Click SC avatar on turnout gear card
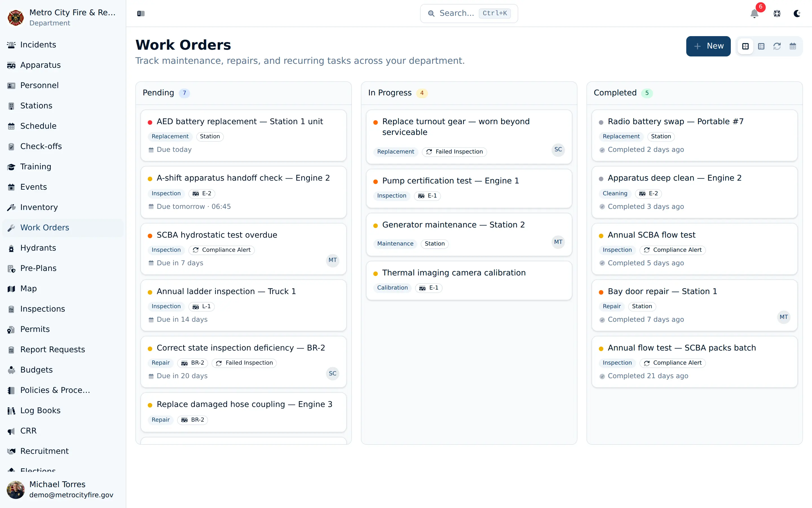 [558, 150]
